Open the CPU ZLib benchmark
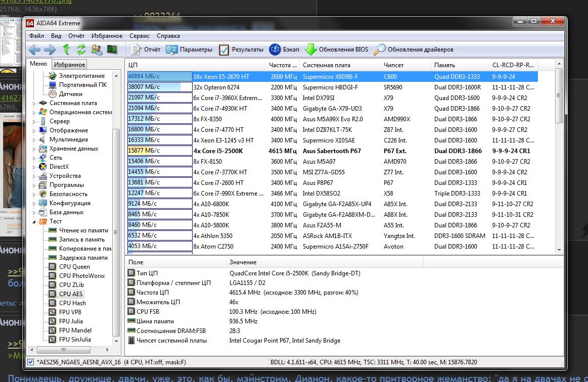The height and width of the screenshot is (382, 588). 71,285
